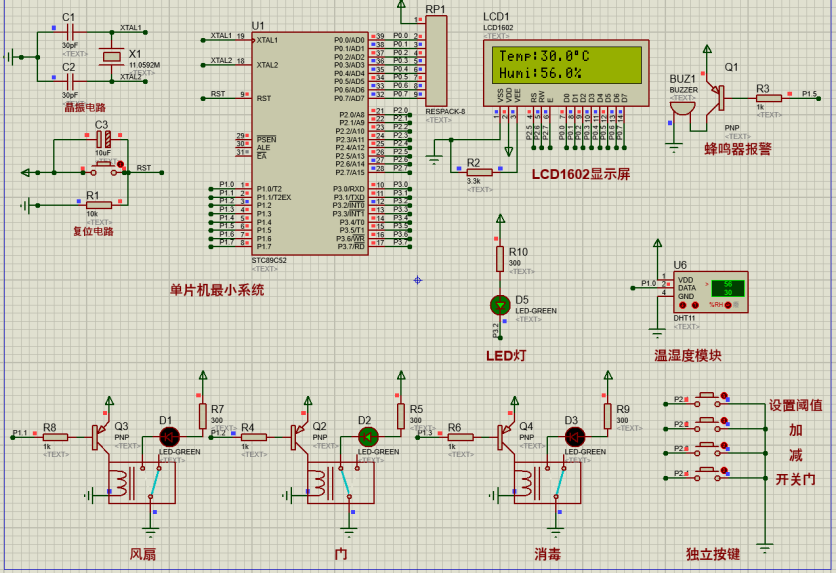Select the 消毒 label

[548, 554]
